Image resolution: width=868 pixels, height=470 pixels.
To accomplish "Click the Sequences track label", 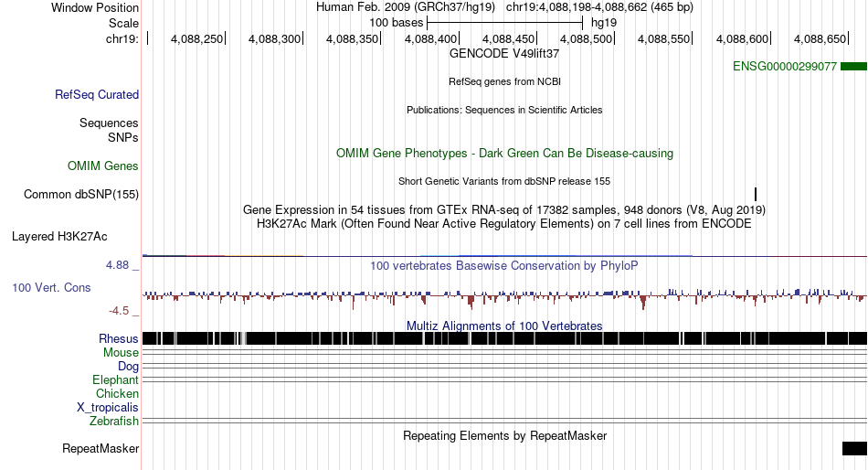I will [x=109, y=123].
